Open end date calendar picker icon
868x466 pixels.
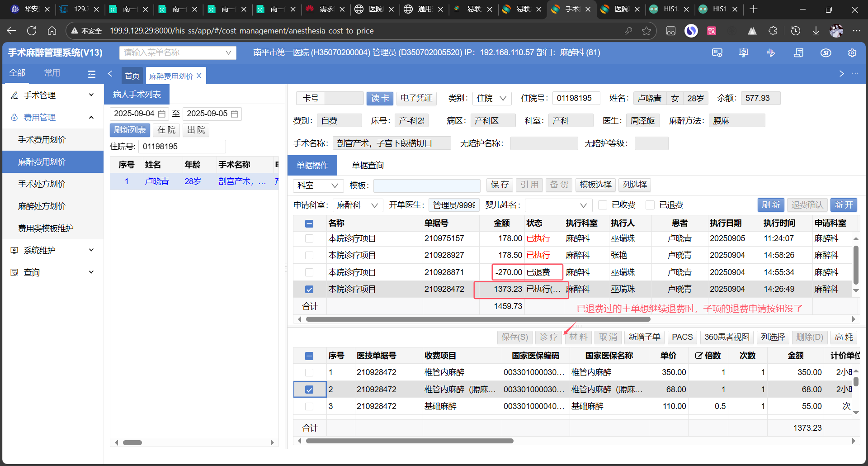pos(235,114)
